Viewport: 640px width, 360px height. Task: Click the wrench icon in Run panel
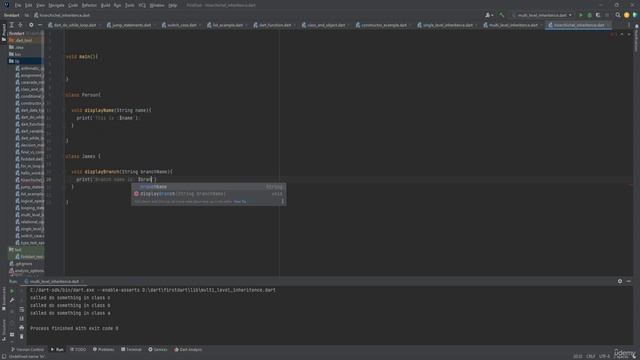point(12,300)
